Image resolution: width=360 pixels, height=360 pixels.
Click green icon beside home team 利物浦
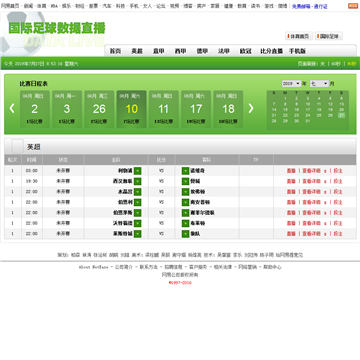pos(138,171)
